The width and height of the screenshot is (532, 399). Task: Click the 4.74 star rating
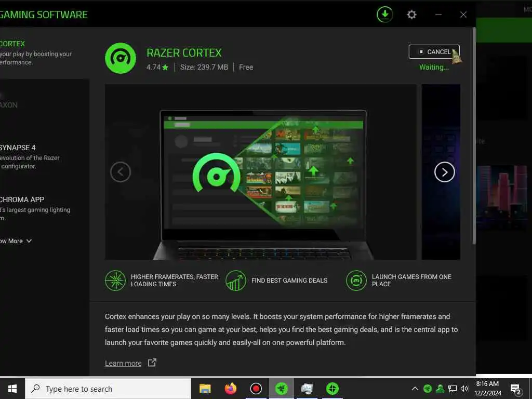pos(157,67)
